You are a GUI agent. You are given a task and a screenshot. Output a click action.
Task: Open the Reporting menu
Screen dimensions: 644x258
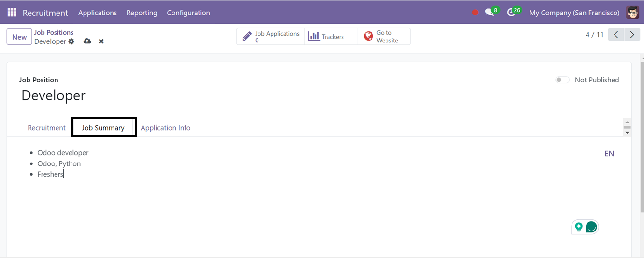point(142,13)
